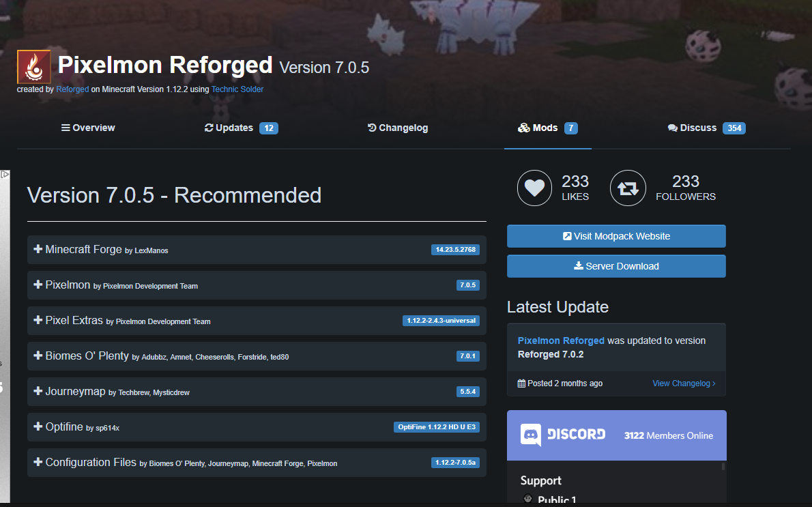Image resolution: width=812 pixels, height=507 pixels.
Task: Open the Reforged creator link
Action: 72,89
